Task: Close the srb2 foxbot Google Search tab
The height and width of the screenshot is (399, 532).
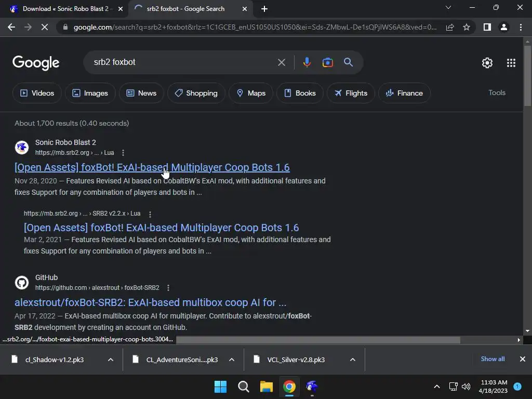Action: [x=245, y=9]
